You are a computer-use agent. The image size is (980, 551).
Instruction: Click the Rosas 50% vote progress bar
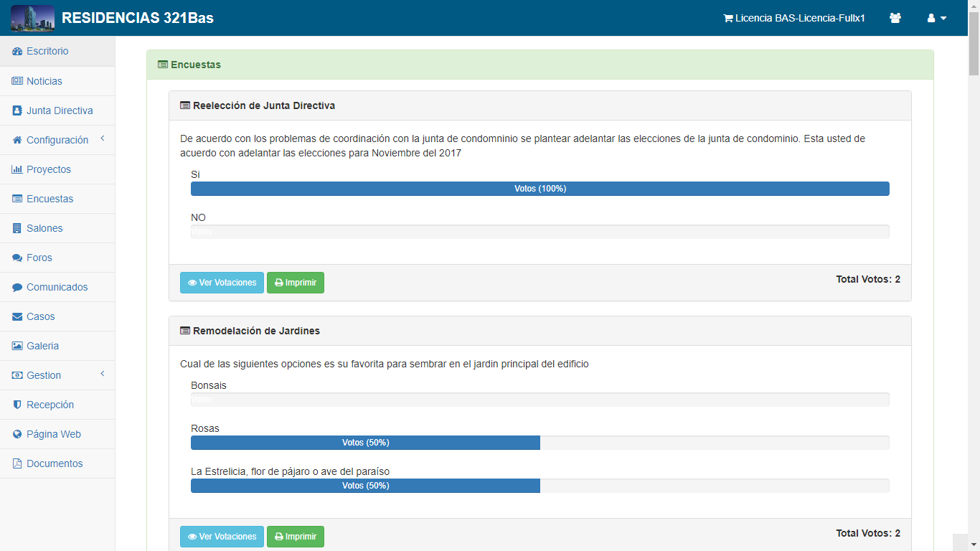coord(365,443)
